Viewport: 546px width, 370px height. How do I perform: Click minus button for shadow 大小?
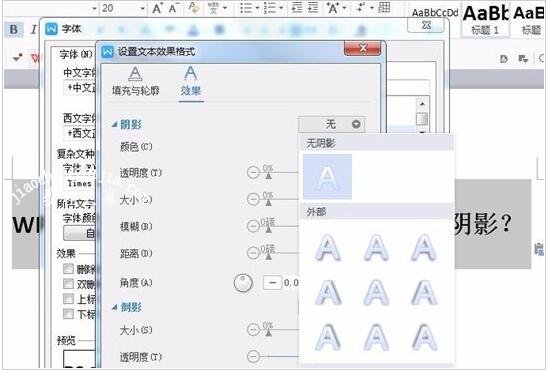253,199
